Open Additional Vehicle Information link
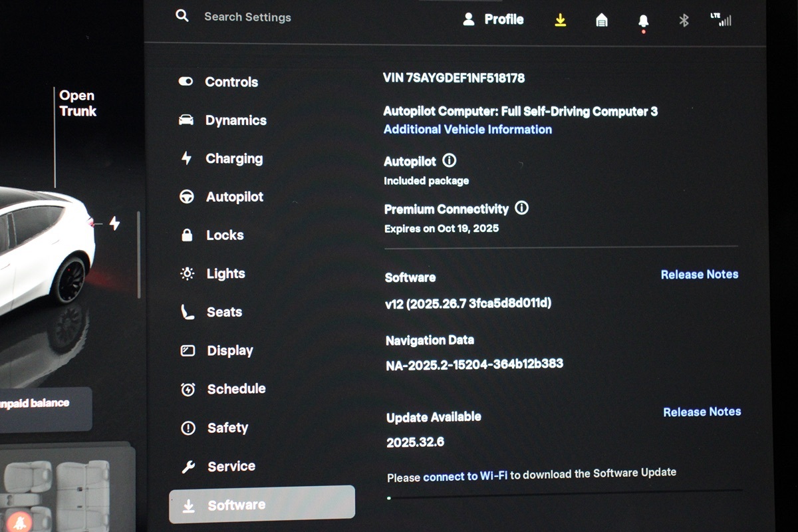 tap(467, 130)
